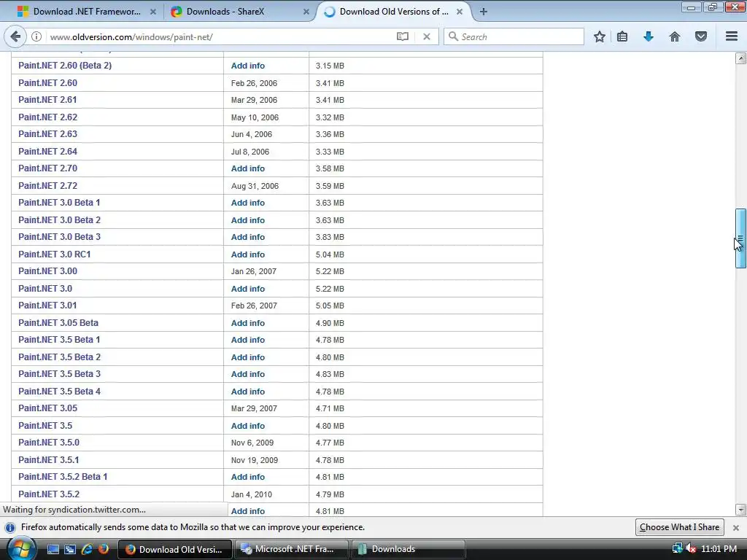Click the size 3.15 MB
The height and width of the screenshot is (560, 747).
pos(330,66)
